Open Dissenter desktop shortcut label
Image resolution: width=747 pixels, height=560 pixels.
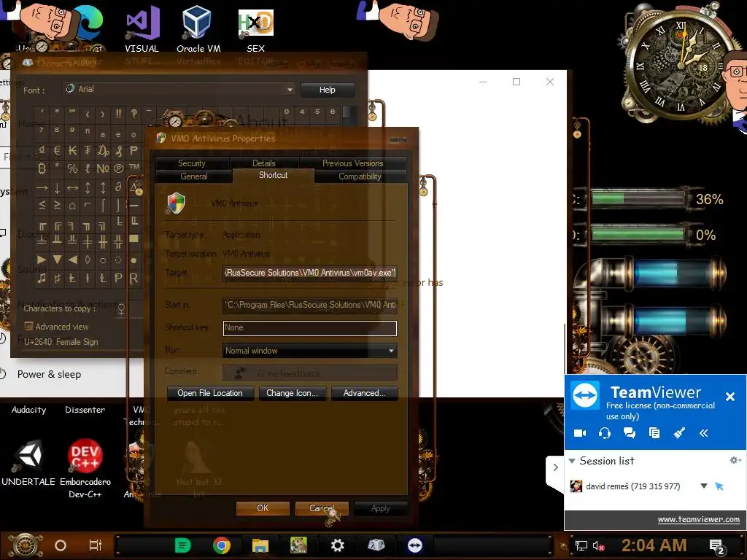[85, 410]
